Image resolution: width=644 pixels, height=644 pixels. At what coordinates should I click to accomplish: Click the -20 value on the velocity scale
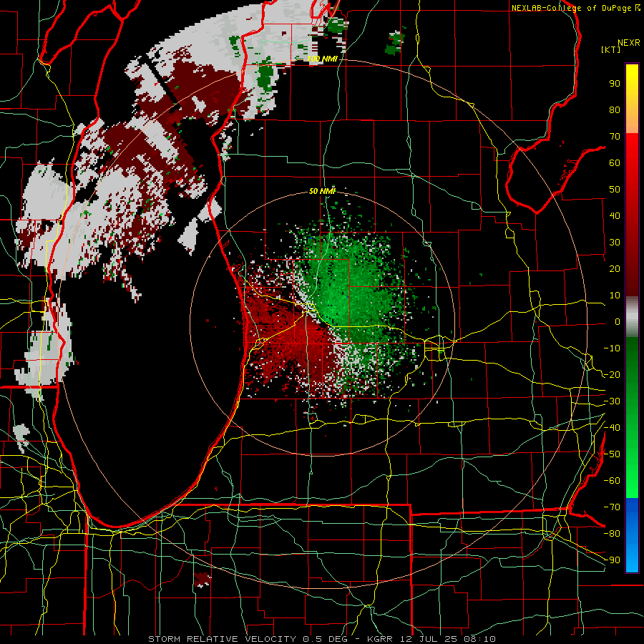pyautogui.click(x=612, y=375)
